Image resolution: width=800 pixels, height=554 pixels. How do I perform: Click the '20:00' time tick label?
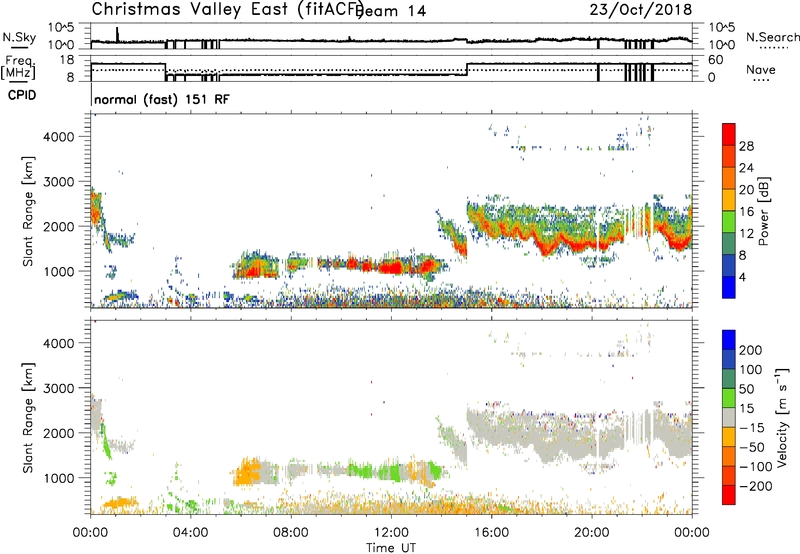tap(591, 533)
